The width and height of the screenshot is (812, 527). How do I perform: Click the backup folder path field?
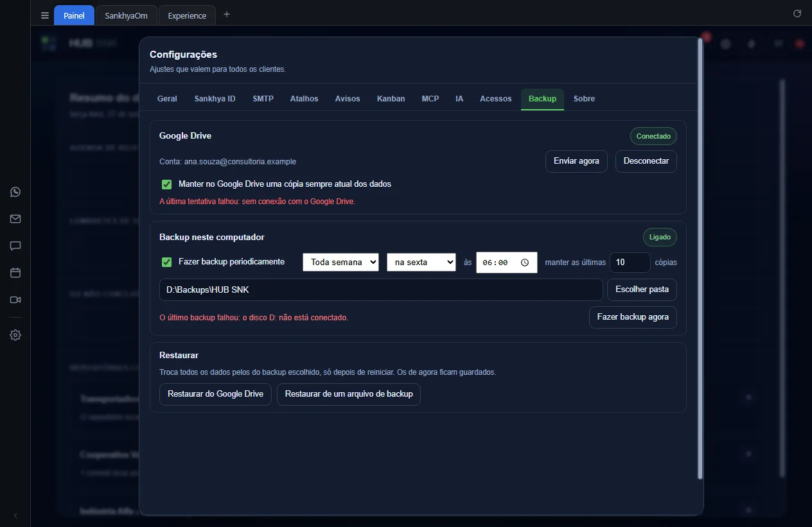tap(381, 289)
